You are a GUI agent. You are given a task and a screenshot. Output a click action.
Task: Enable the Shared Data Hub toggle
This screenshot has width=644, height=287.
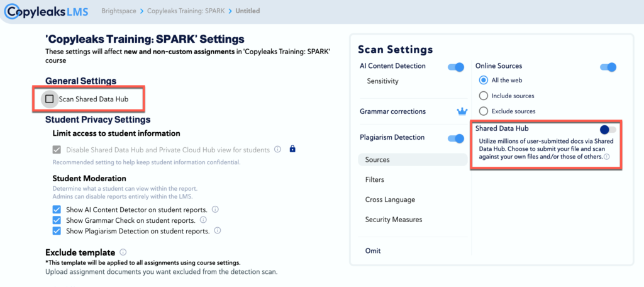(608, 129)
